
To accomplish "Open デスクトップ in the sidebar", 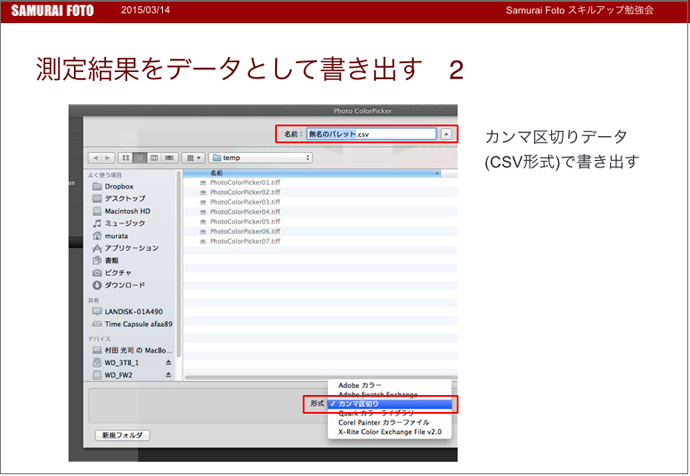I will coord(119,198).
